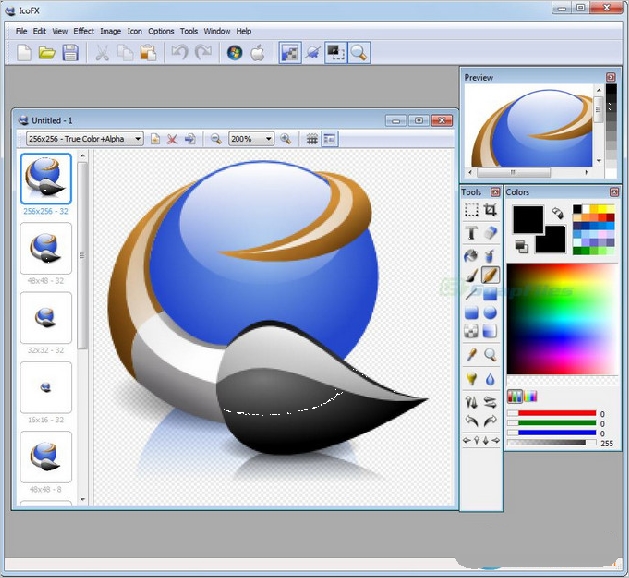The image size is (629, 578).
Task: Pick the Color Picker eyedropper tool
Action: tap(471, 355)
